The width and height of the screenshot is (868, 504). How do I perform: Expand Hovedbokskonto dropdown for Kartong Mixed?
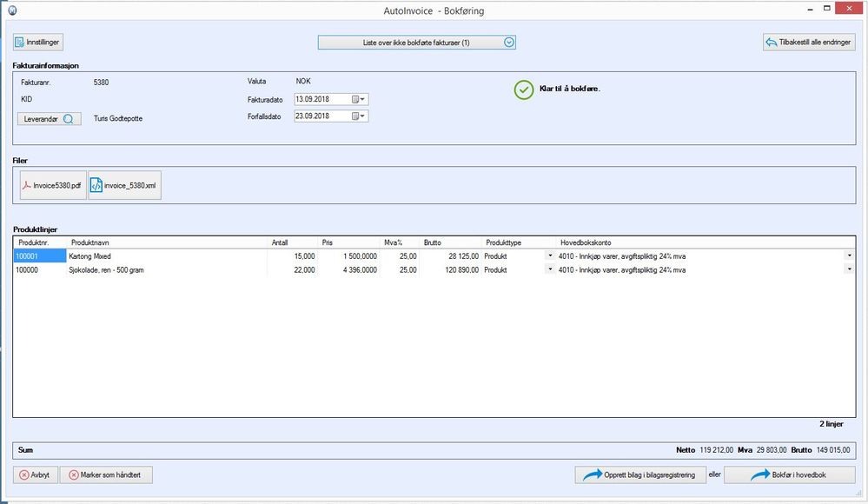[x=849, y=256]
